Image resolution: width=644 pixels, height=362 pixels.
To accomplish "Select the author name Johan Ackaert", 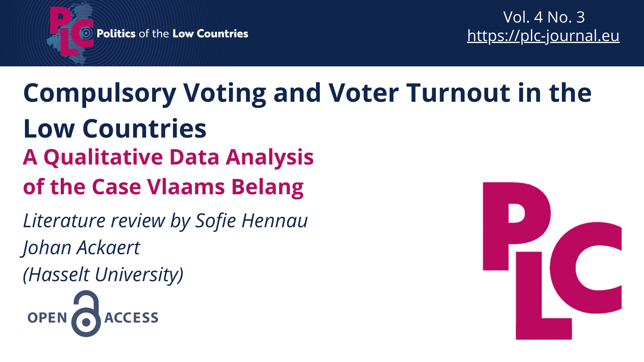I will point(81,248).
